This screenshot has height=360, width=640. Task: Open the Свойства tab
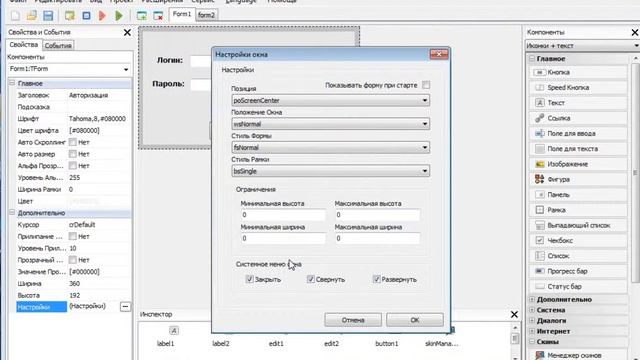click(x=24, y=45)
